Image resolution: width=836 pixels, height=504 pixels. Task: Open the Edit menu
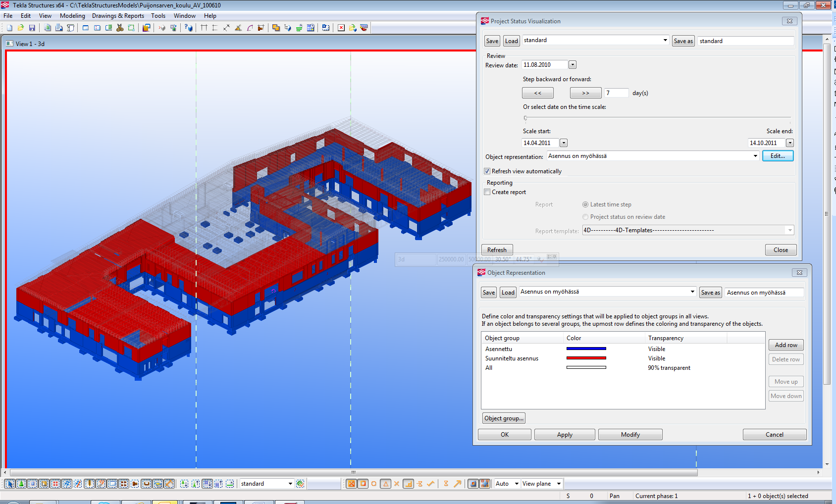(26, 16)
